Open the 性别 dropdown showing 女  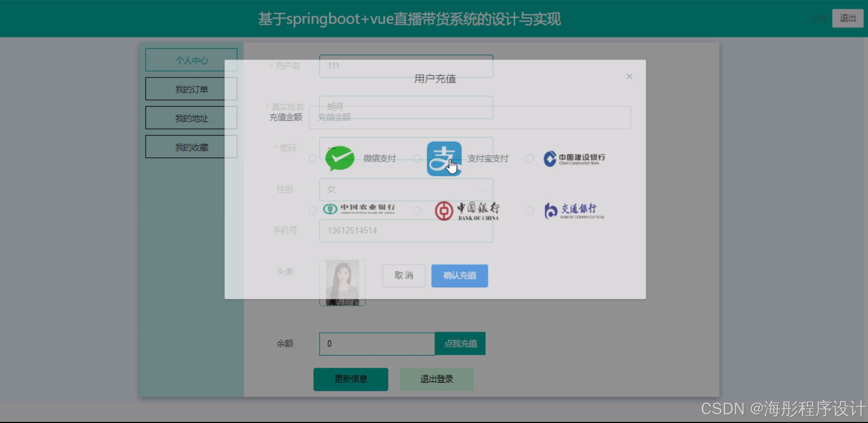pos(406,189)
